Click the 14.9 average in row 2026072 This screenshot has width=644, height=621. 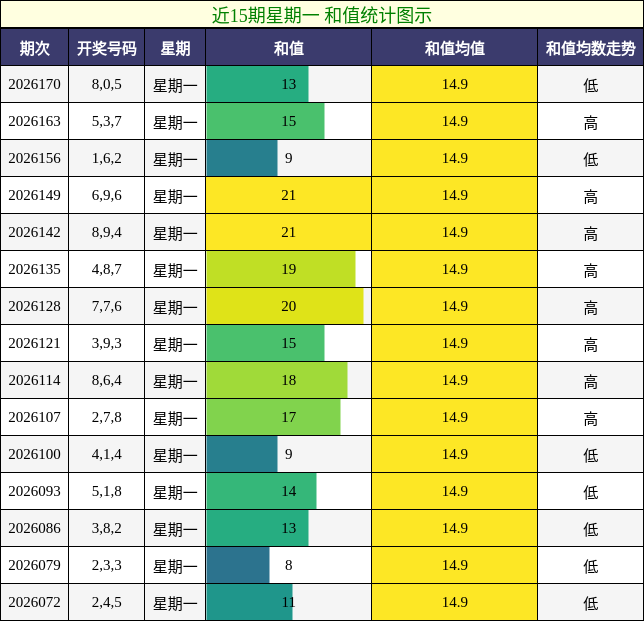click(455, 602)
